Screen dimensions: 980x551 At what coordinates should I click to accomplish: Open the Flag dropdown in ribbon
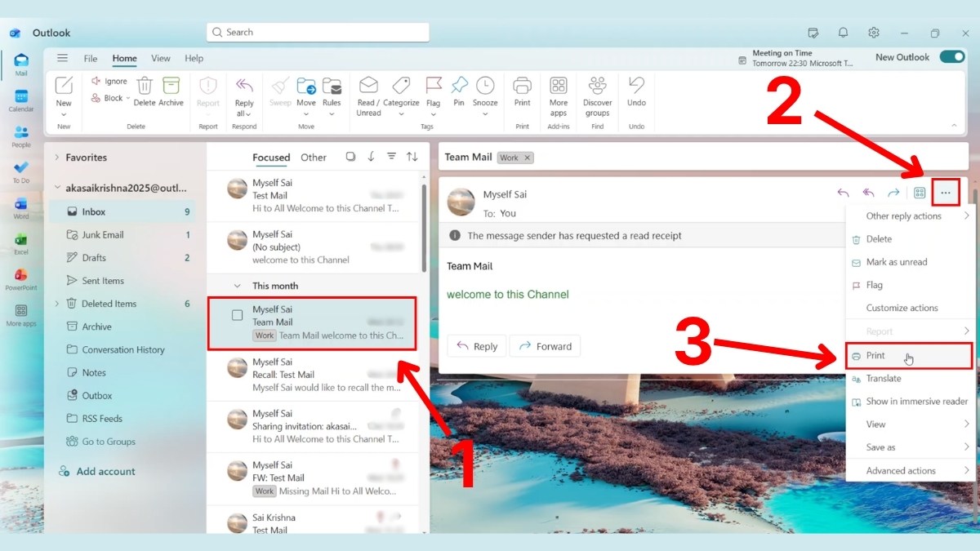click(433, 113)
